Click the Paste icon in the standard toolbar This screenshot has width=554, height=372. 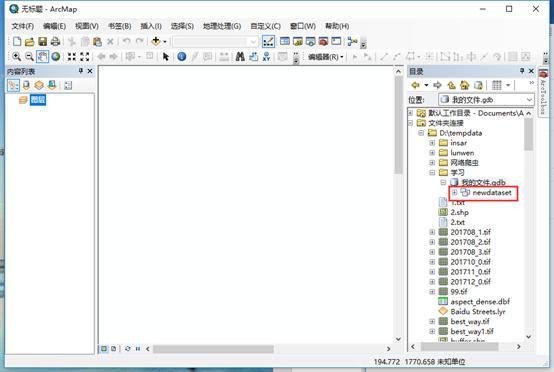[97, 42]
